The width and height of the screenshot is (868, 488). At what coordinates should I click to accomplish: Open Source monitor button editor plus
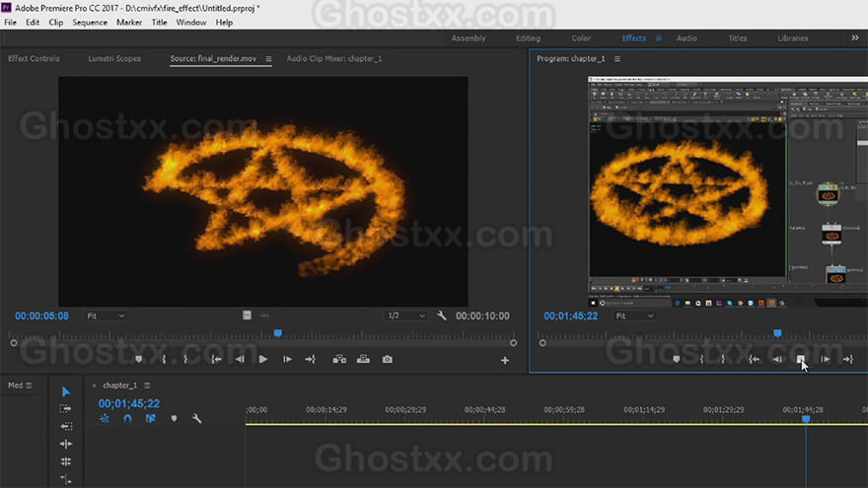505,360
